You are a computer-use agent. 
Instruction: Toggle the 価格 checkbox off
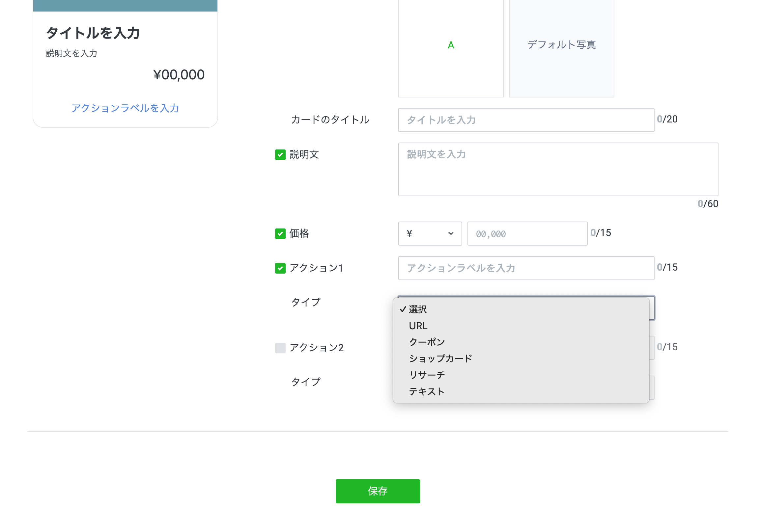point(280,234)
